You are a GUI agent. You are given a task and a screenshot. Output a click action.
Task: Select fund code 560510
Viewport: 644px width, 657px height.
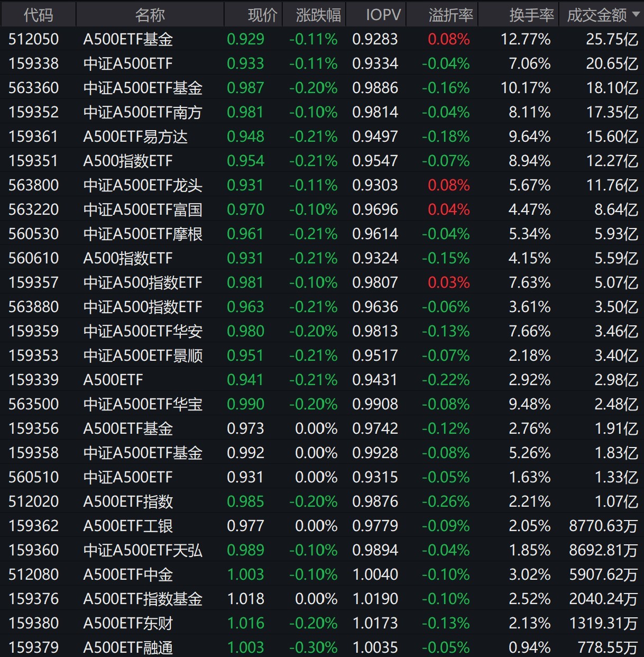tap(34, 477)
